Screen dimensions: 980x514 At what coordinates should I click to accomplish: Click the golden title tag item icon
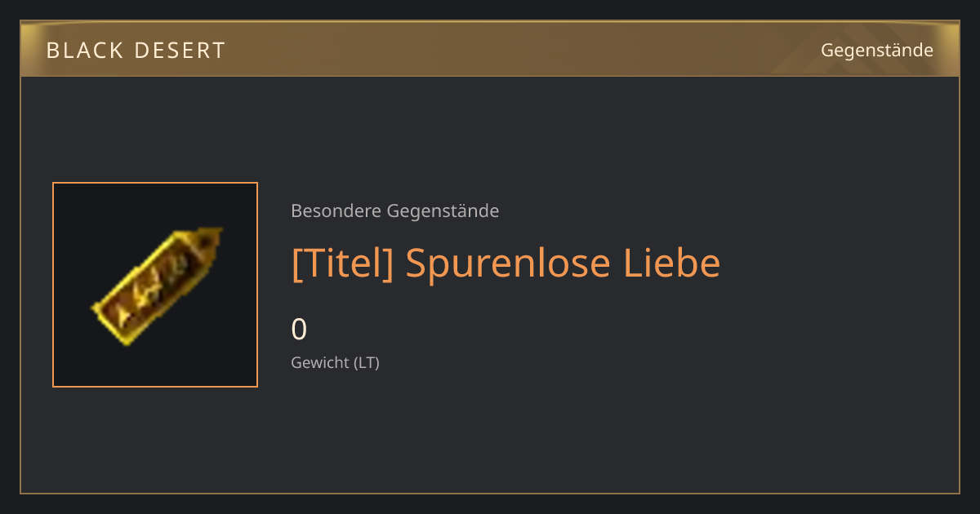point(157,286)
